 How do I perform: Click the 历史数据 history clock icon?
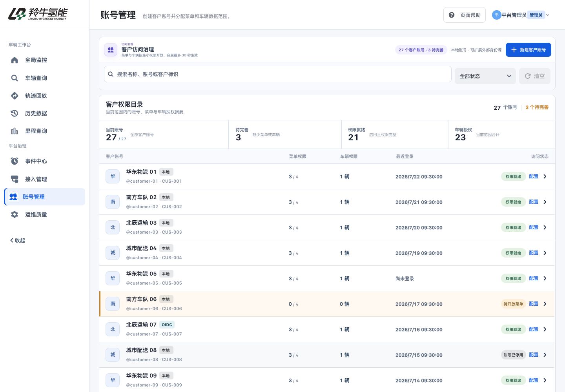tap(15, 113)
